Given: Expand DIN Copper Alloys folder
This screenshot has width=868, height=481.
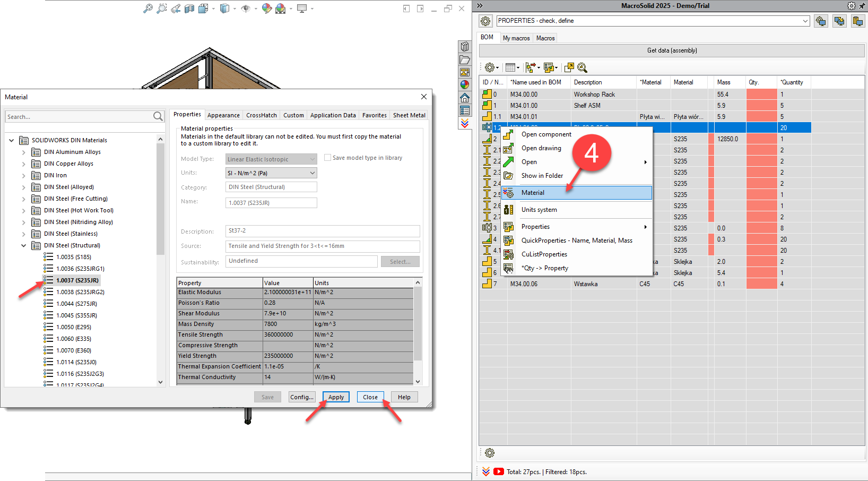Looking at the screenshot, I should coord(23,164).
